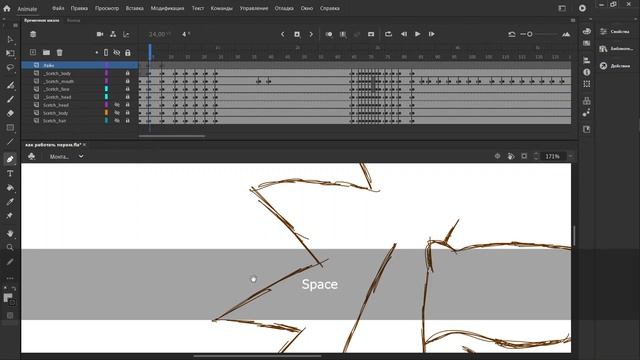The image size is (640, 360).
Task: Go to previous keyframe arrow
Action: pos(282,34)
